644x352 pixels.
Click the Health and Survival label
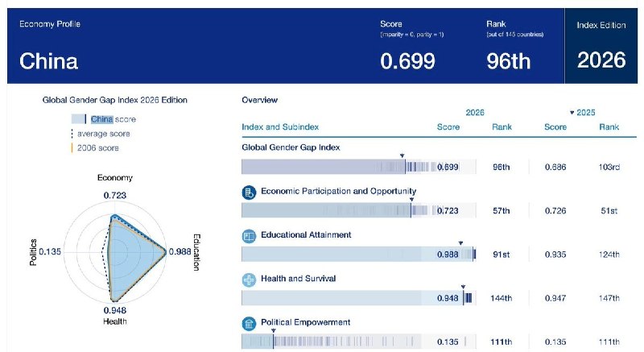click(x=298, y=279)
